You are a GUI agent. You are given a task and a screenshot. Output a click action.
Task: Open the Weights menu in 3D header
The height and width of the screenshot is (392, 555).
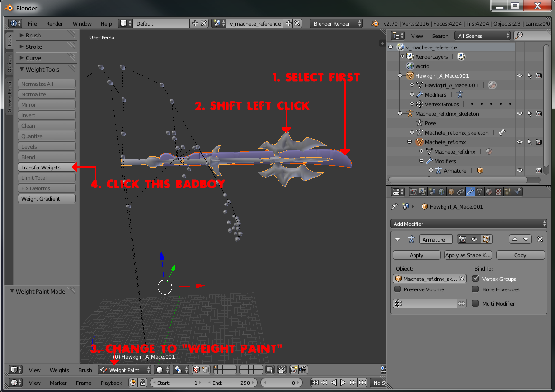pos(59,370)
